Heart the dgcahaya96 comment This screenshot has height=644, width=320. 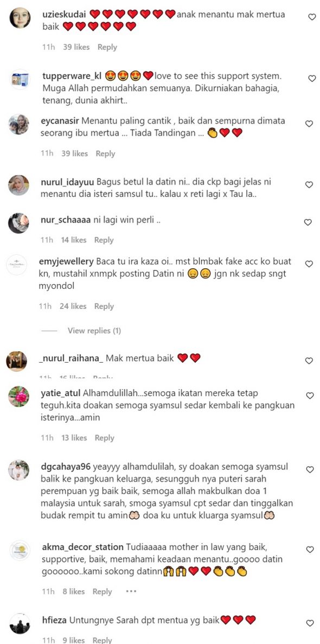tap(310, 469)
